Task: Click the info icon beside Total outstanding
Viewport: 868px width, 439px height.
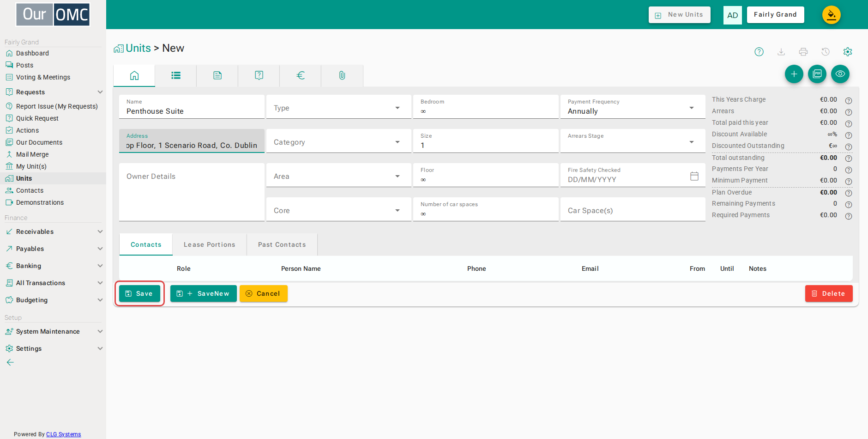Action: (x=849, y=158)
